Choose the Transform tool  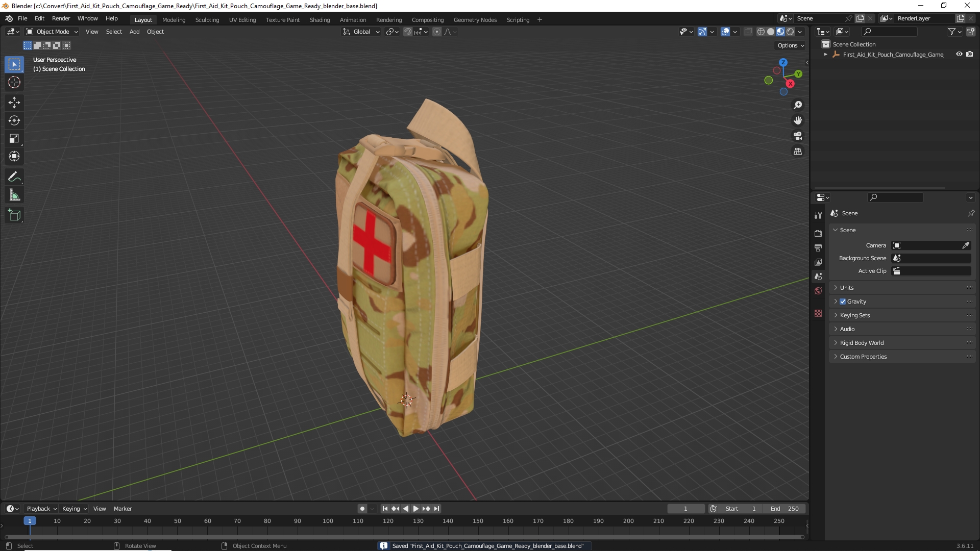pos(14,156)
